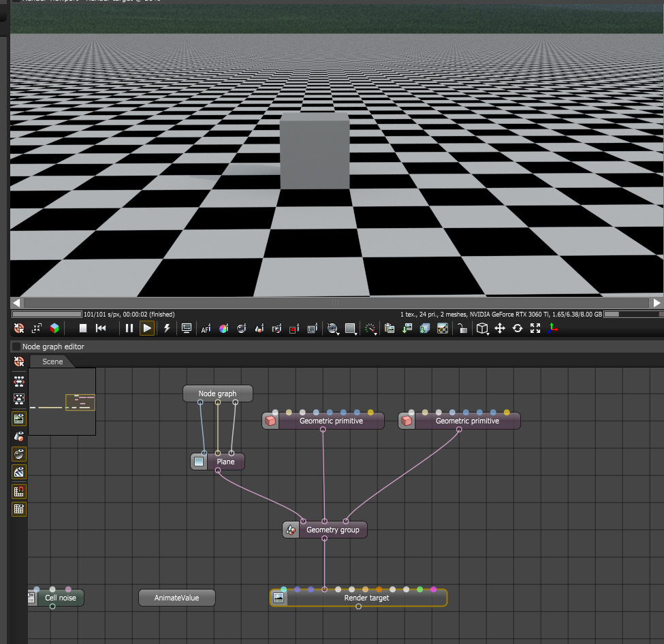Click the right arrow of viewport horizontal scrollbar
Viewport: 664px width, 644px height.
[657, 303]
